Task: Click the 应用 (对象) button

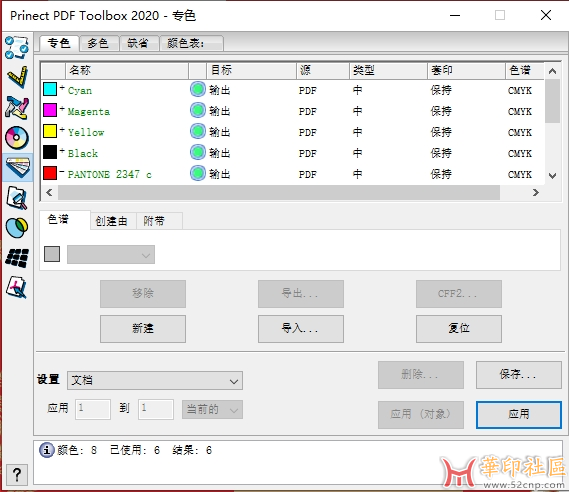Action: click(x=421, y=415)
